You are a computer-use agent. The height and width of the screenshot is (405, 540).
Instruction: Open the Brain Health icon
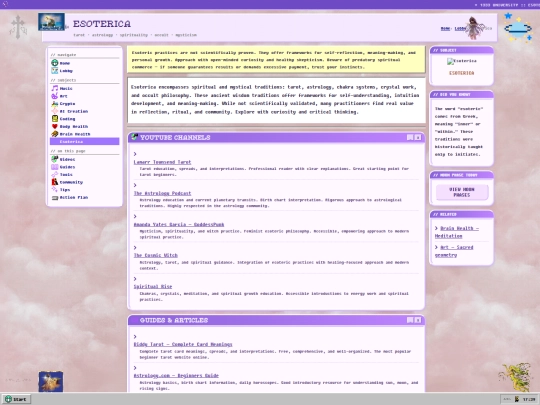tap(54, 134)
